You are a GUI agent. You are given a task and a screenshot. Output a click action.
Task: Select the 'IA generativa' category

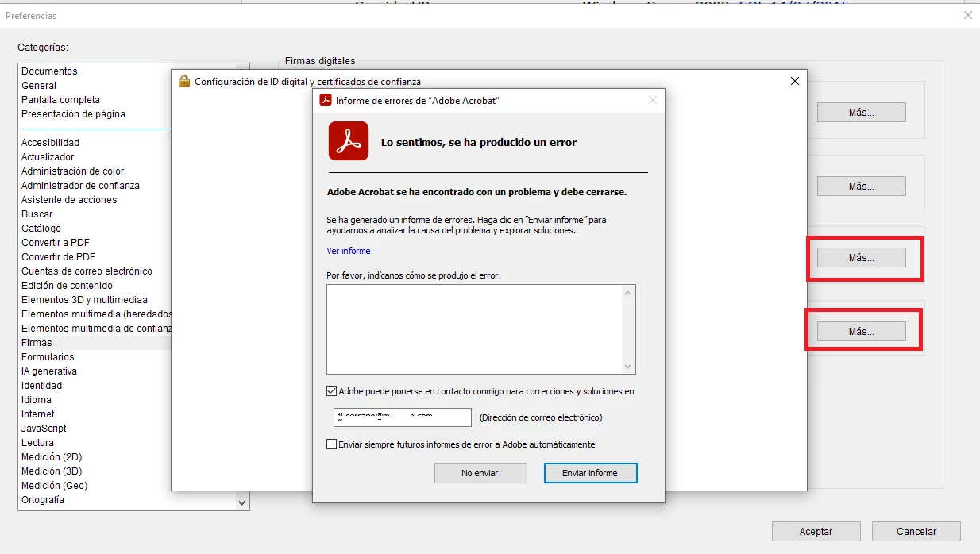(49, 371)
